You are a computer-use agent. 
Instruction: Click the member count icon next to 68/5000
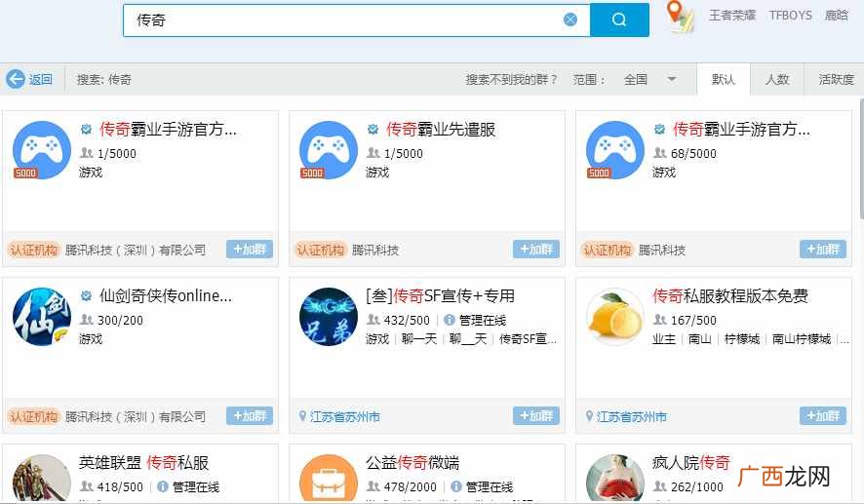tap(659, 153)
